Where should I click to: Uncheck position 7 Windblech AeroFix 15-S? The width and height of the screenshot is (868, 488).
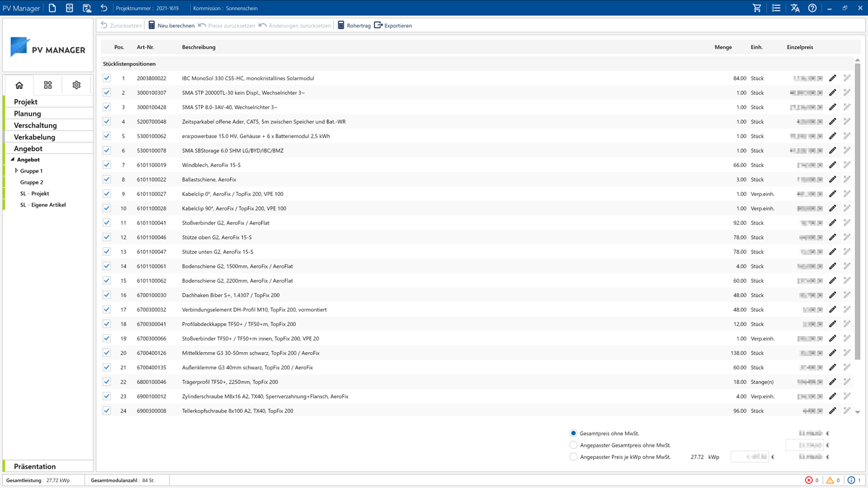pos(107,165)
